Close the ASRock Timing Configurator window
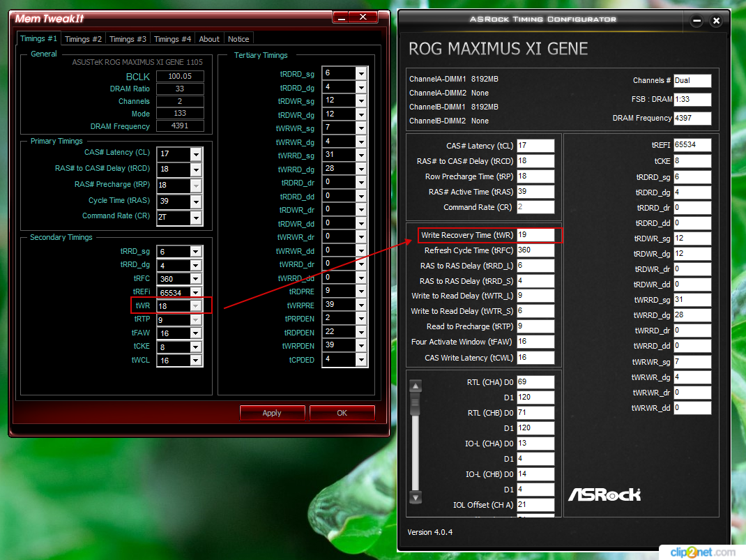746x560 pixels. pyautogui.click(x=716, y=21)
